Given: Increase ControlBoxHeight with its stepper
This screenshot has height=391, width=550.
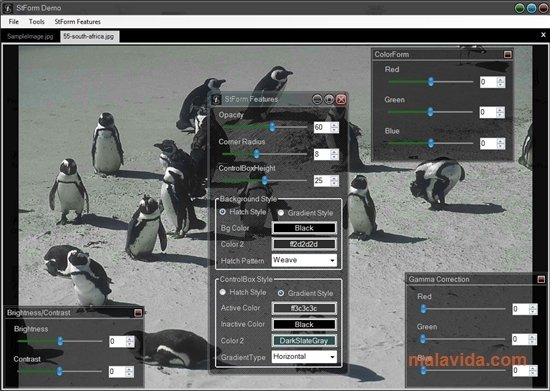Looking at the screenshot, I should 335,178.
